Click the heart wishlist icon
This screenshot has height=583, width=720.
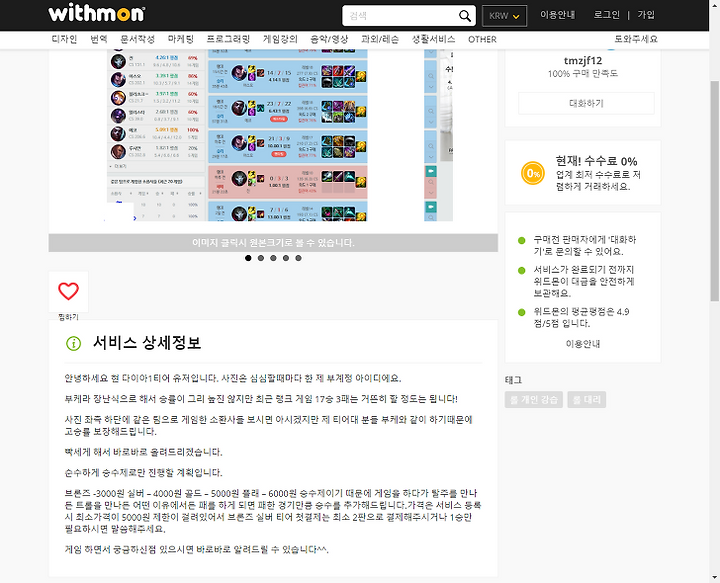coord(68,291)
